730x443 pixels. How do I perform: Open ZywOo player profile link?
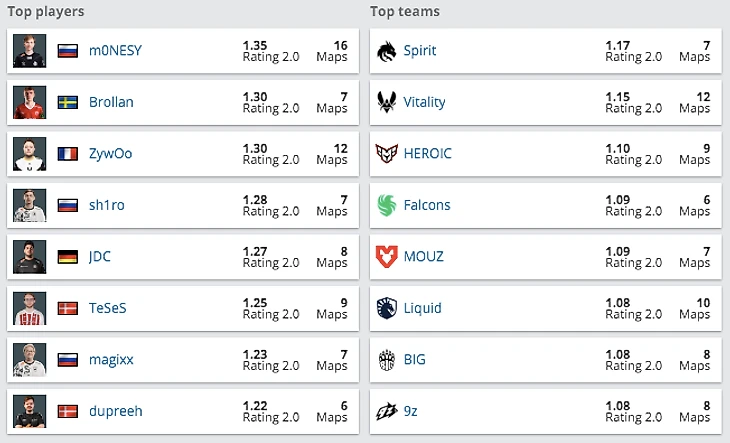[110, 154]
